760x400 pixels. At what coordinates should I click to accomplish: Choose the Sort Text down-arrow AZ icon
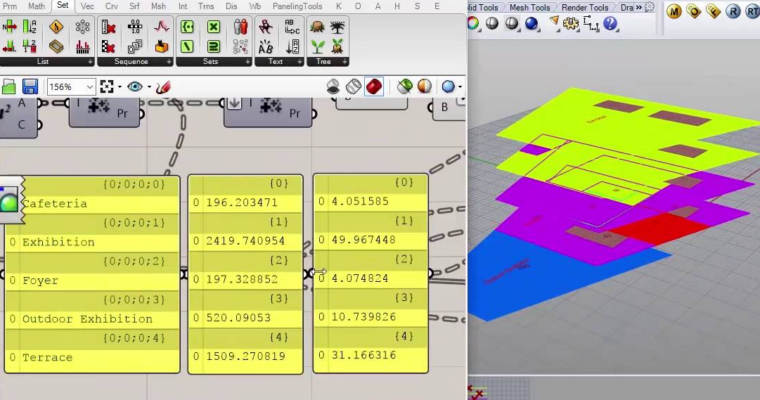292,47
